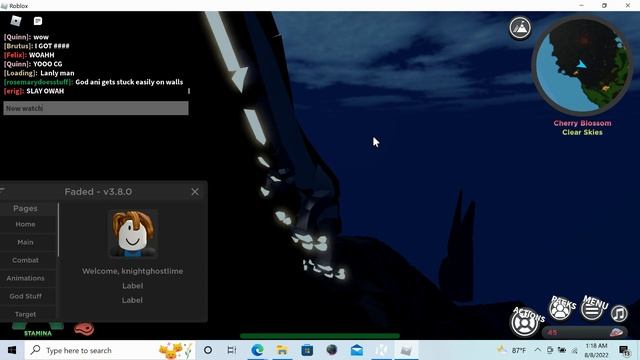Image resolution: width=640 pixels, height=360 pixels.
Task: Open Microsoft Store from taskbar
Action: coord(307,350)
